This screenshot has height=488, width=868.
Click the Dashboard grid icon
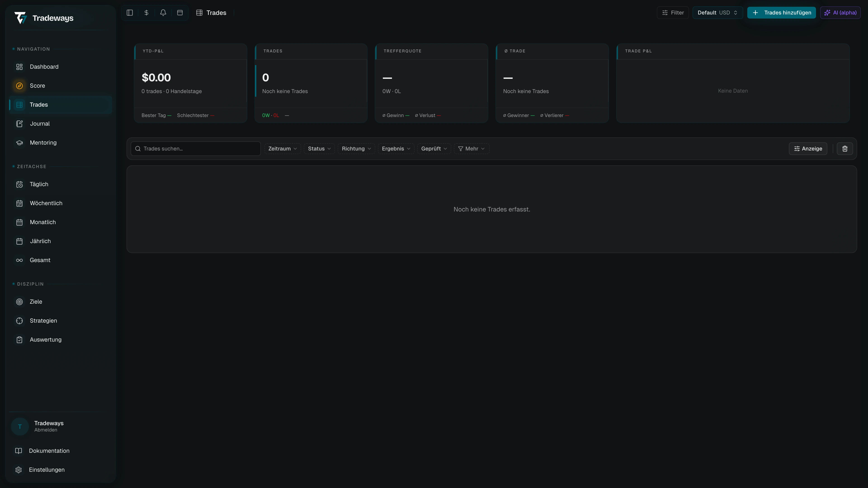19,67
